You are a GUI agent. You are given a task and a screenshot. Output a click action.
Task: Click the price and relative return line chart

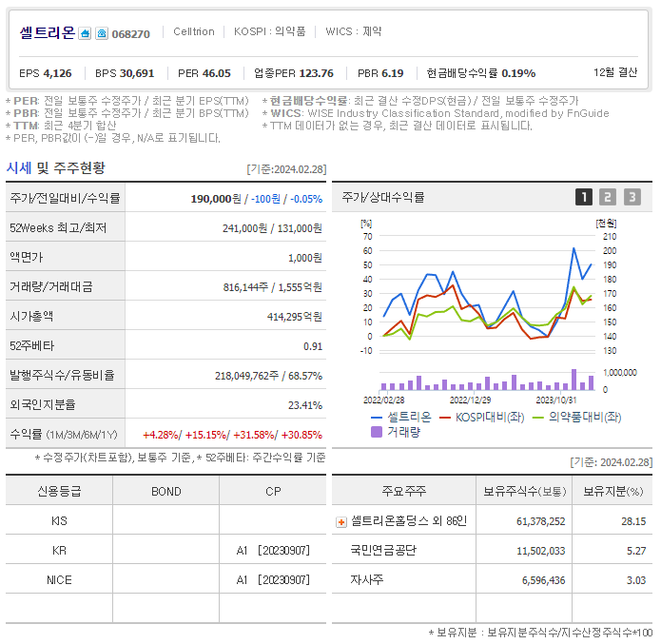coord(487,293)
